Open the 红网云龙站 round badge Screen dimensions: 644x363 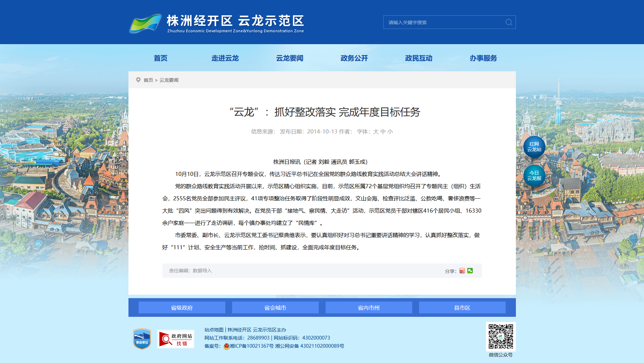tap(534, 147)
